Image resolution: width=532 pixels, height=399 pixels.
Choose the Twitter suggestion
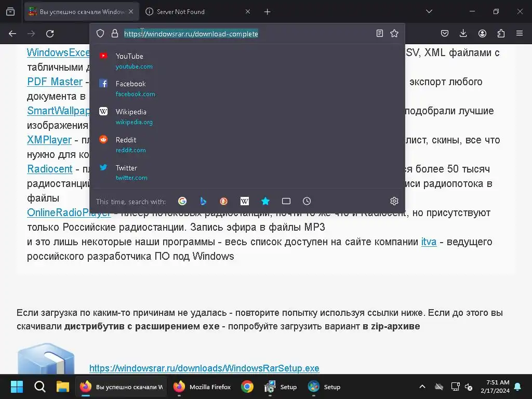tap(247, 172)
